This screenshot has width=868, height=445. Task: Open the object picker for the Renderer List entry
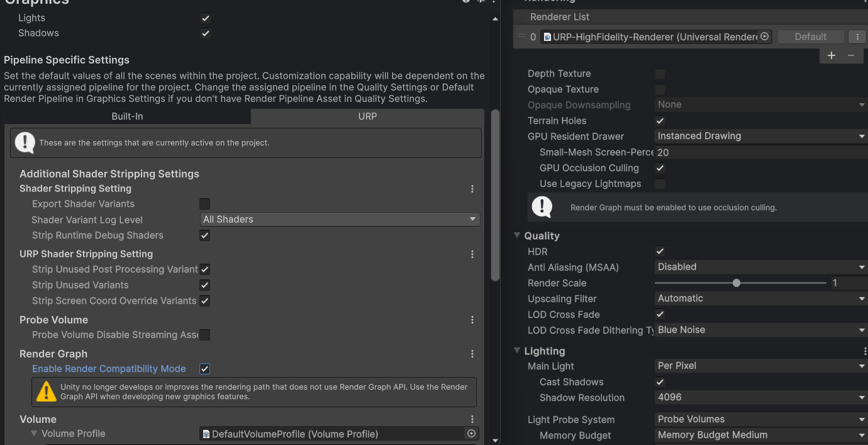click(x=764, y=37)
